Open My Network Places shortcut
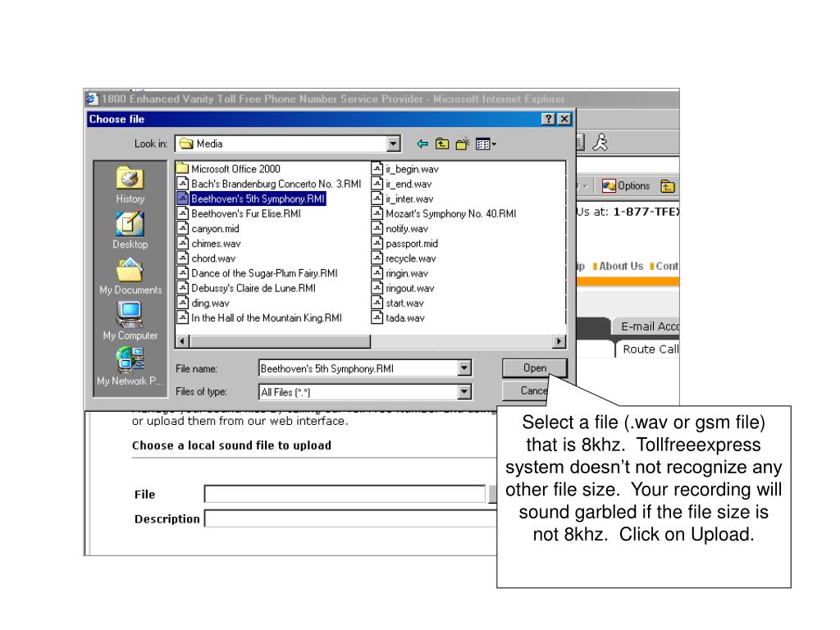The height and width of the screenshot is (630, 840). point(130,367)
